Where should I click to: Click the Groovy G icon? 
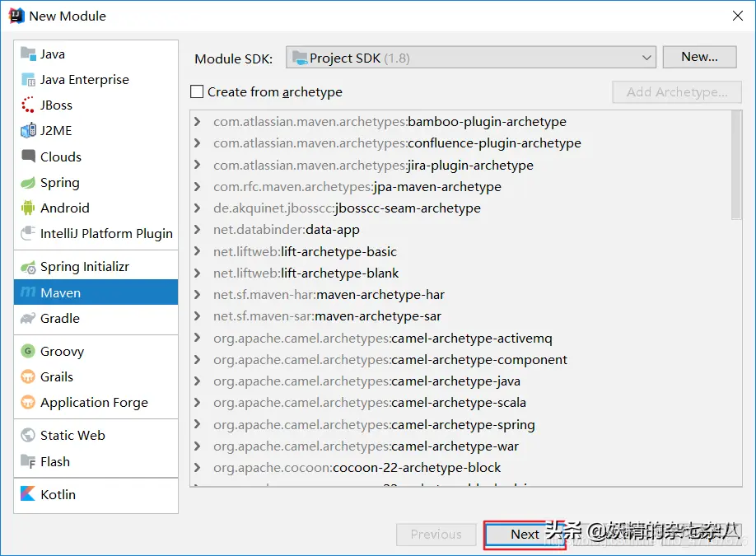pos(28,351)
